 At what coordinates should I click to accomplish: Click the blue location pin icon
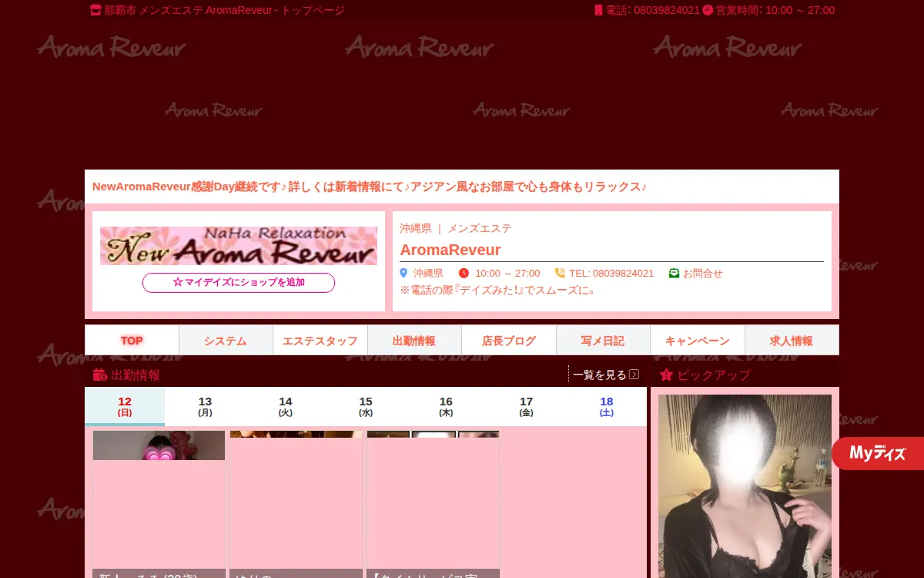403,274
